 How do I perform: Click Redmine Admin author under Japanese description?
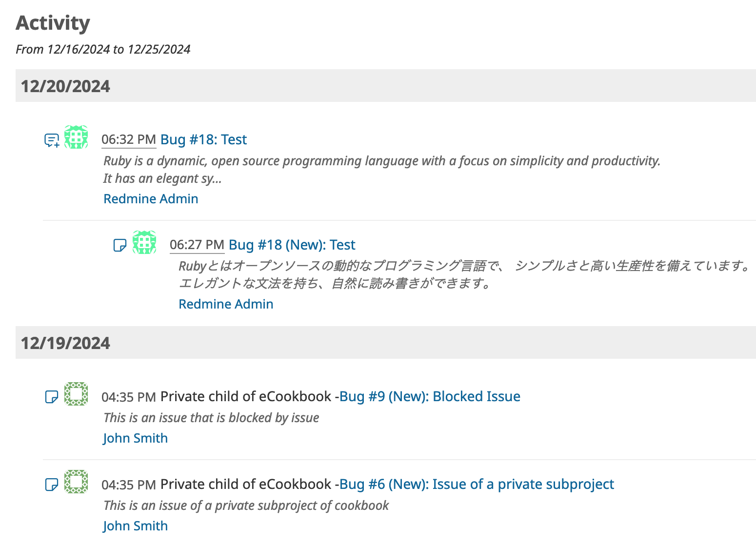pyautogui.click(x=226, y=304)
